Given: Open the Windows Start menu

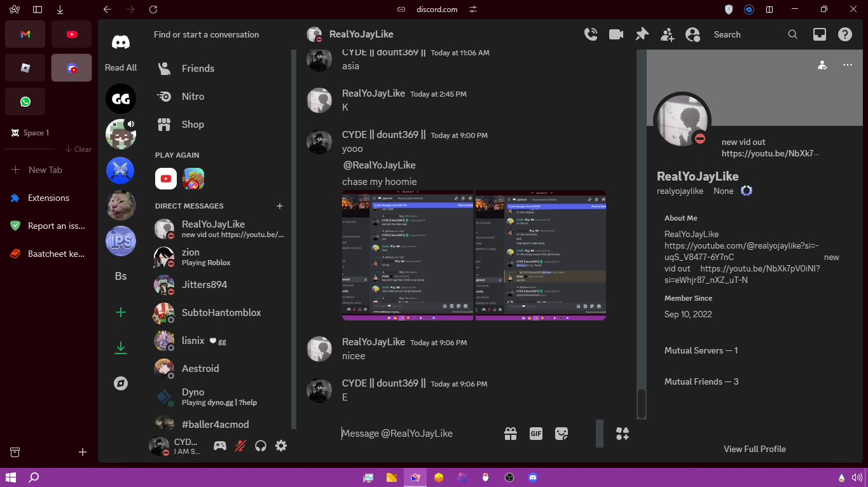Looking at the screenshot, I should pos(10,477).
